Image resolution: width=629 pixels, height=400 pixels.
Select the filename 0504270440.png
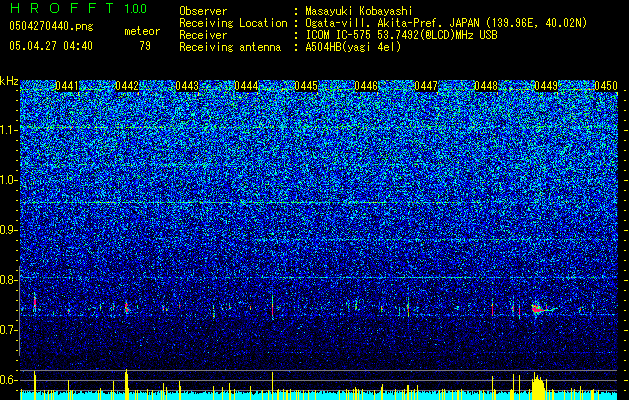tap(51, 26)
